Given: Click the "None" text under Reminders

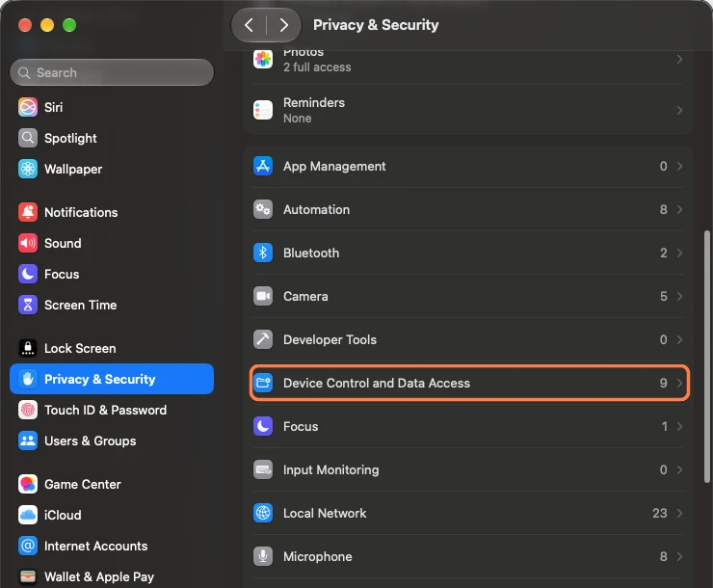Looking at the screenshot, I should coord(298,119).
